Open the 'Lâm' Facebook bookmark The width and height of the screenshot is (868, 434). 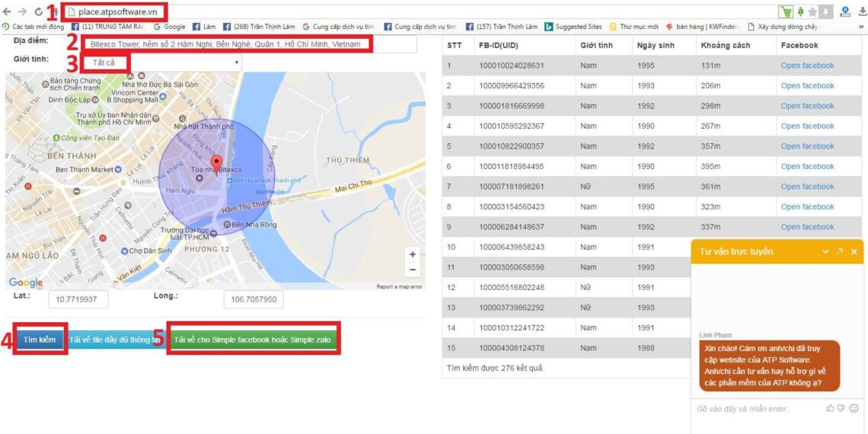(204, 27)
